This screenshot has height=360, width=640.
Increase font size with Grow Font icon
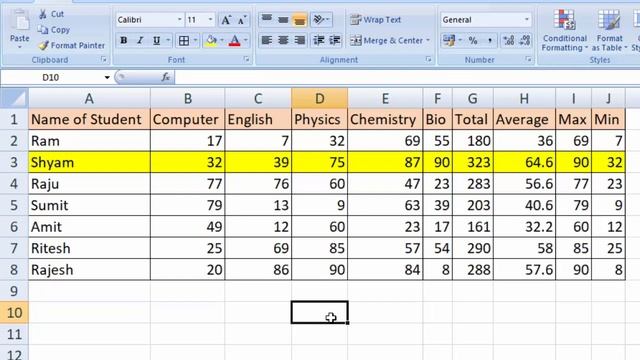pos(226,20)
